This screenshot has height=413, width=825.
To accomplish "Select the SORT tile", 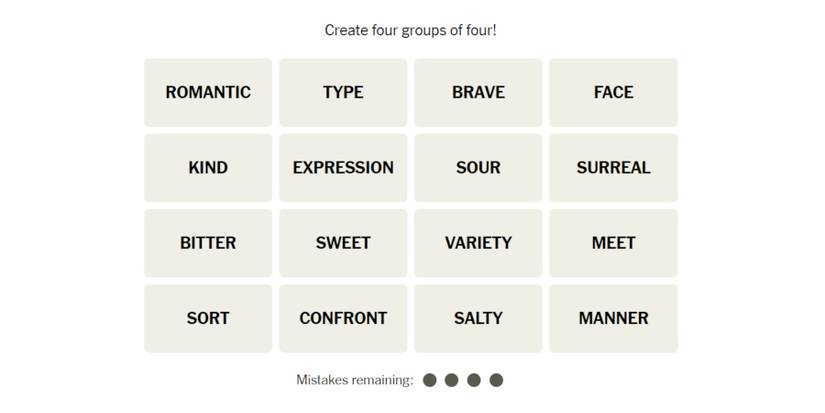I will 208,318.
